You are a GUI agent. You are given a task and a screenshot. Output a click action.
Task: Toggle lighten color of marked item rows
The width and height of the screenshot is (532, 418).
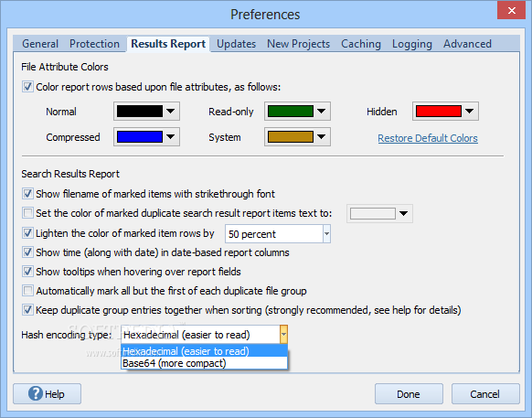click(27, 233)
